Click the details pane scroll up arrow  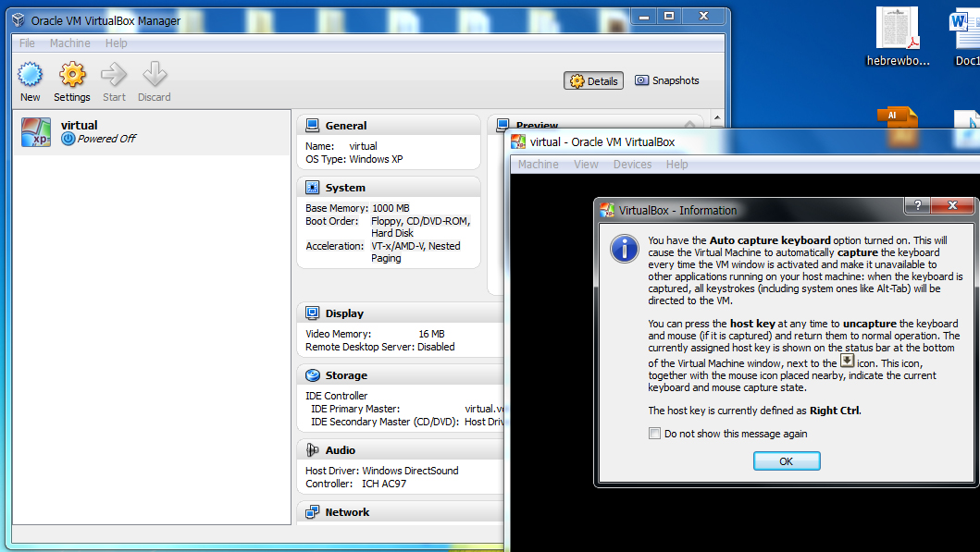pyautogui.click(x=717, y=117)
